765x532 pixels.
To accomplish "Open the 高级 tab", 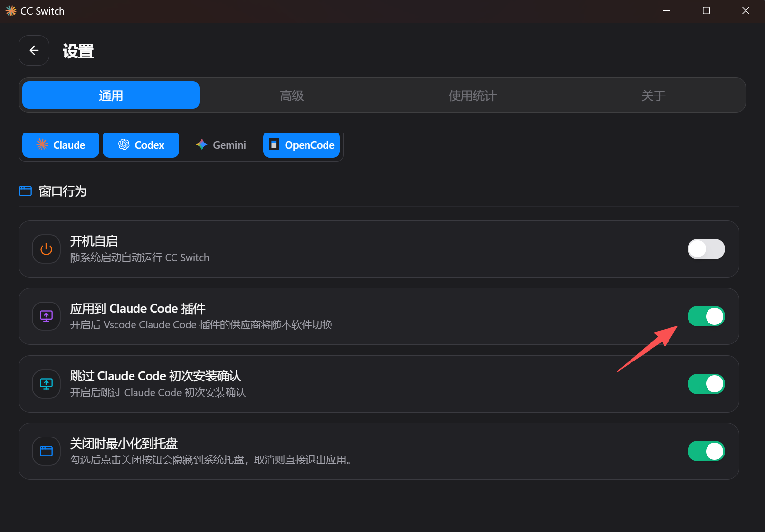I will 292,95.
